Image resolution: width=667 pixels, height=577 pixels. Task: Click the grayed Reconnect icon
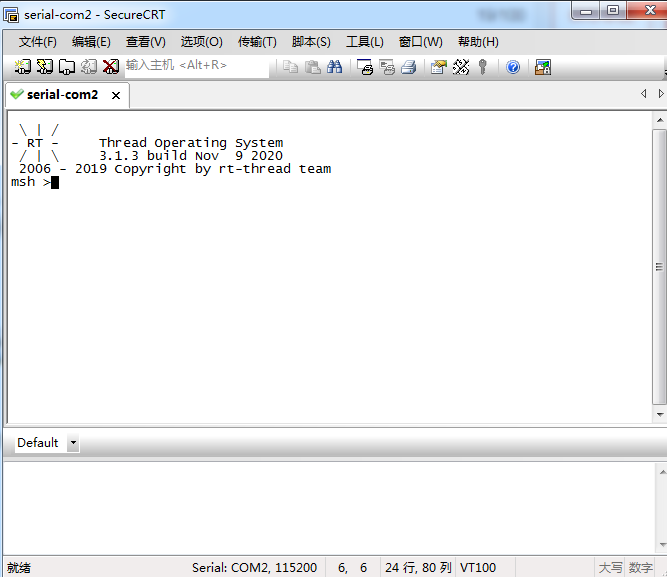pyautogui.click(x=89, y=66)
